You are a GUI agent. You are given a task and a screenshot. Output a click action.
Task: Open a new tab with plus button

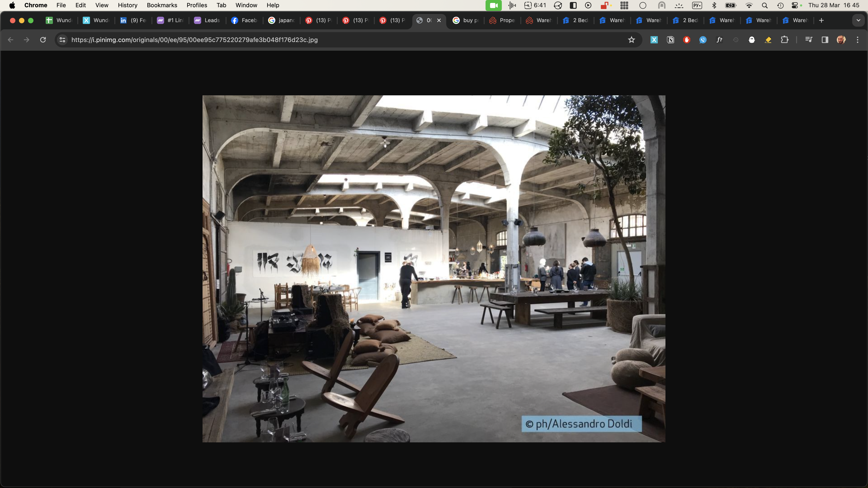pyautogui.click(x=821, y=20)
